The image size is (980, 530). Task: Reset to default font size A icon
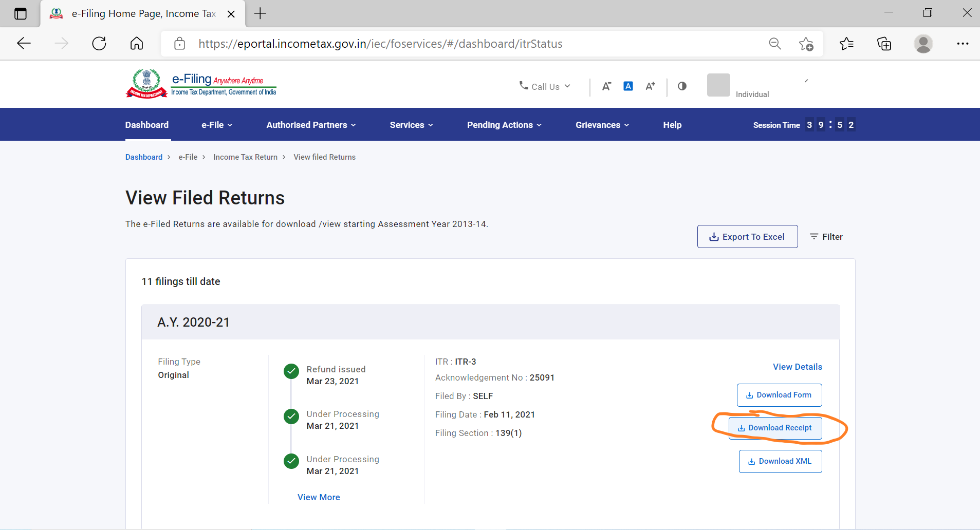pyautogui.click(x=628, y=86)
